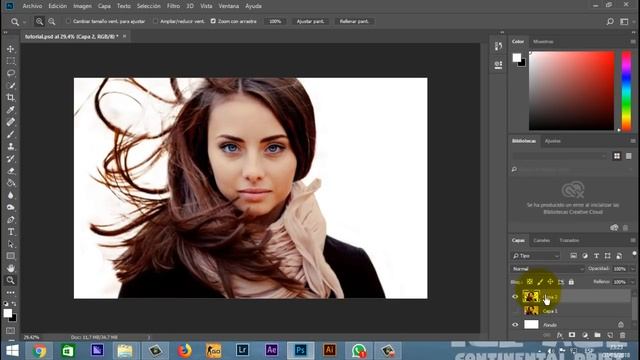This screenshot has width=640, height=360.
Task: Open the Bibliotecas panel flyout menu
Action: coord(633,141)
